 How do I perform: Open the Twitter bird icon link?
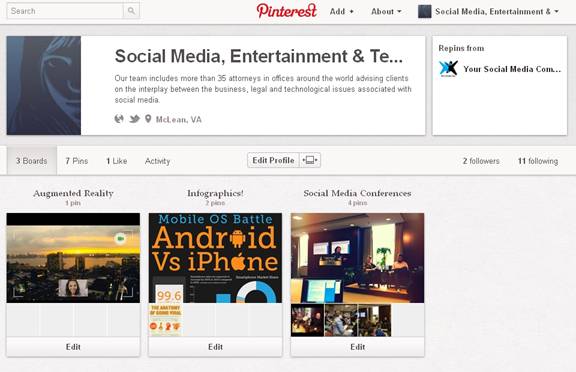(x=134, y=119)
